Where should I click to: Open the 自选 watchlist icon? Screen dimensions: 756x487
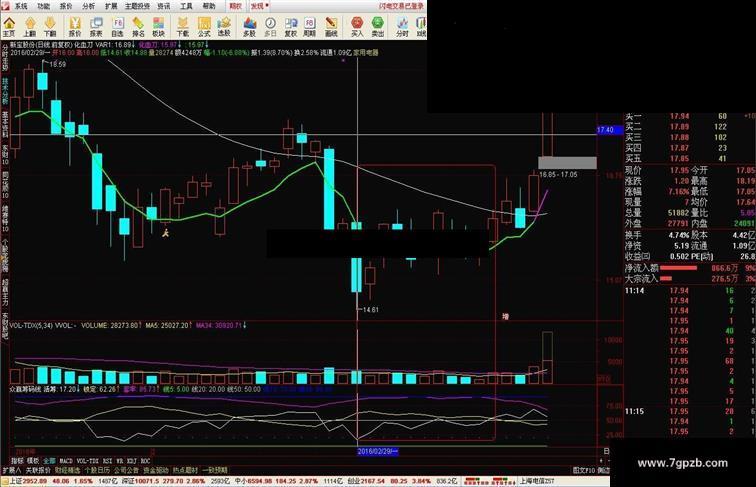(x=117, y=26)
